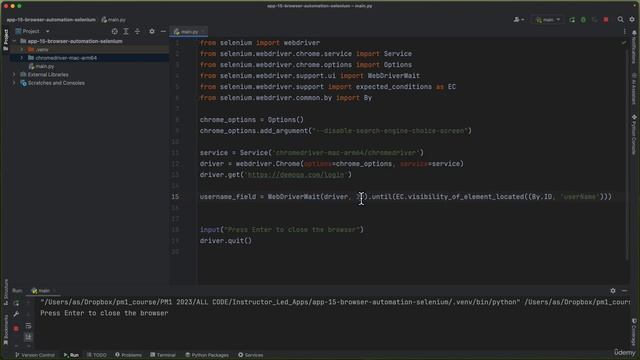Open the Coverage side tab
This screenshot has width=640, height=360.
click(x=634, y=332)
